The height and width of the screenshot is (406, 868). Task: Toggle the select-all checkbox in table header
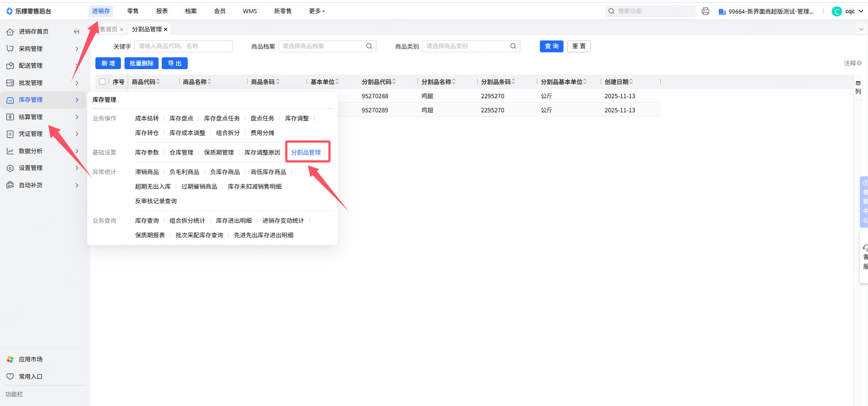102,82
